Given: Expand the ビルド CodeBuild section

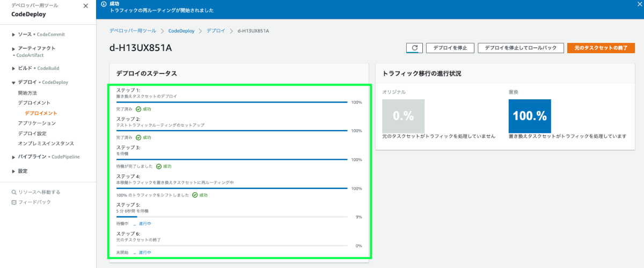Looking at the screenshot, I should [x=13, y=68].
